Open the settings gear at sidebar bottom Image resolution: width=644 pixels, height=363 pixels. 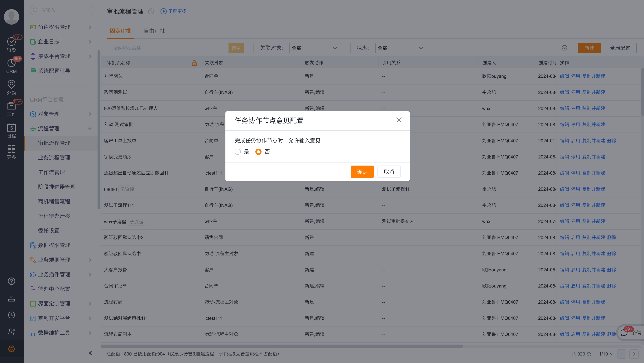(11, 349)
